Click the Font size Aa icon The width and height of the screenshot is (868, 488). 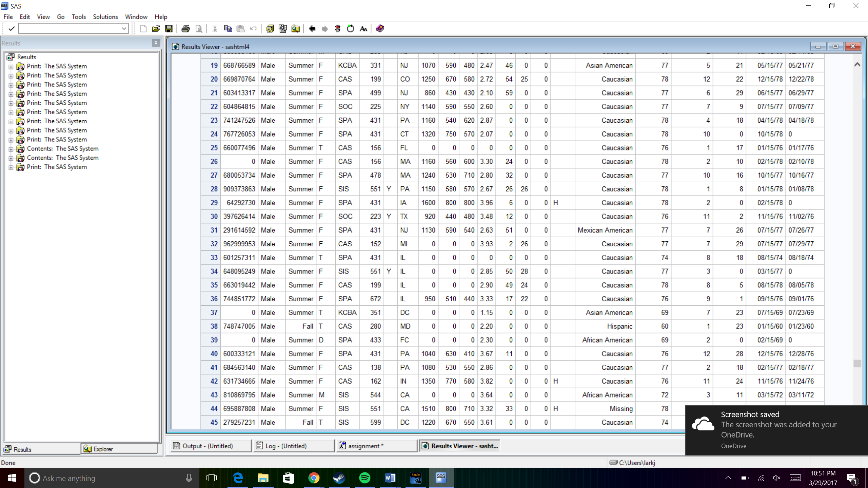point(363,29)
